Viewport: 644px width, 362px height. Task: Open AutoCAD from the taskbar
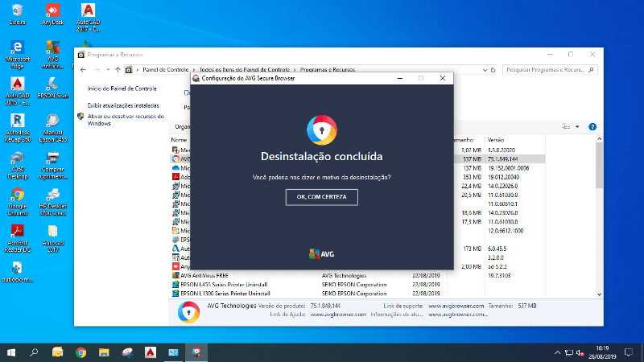pyautogui.click(x=151, y=352)
